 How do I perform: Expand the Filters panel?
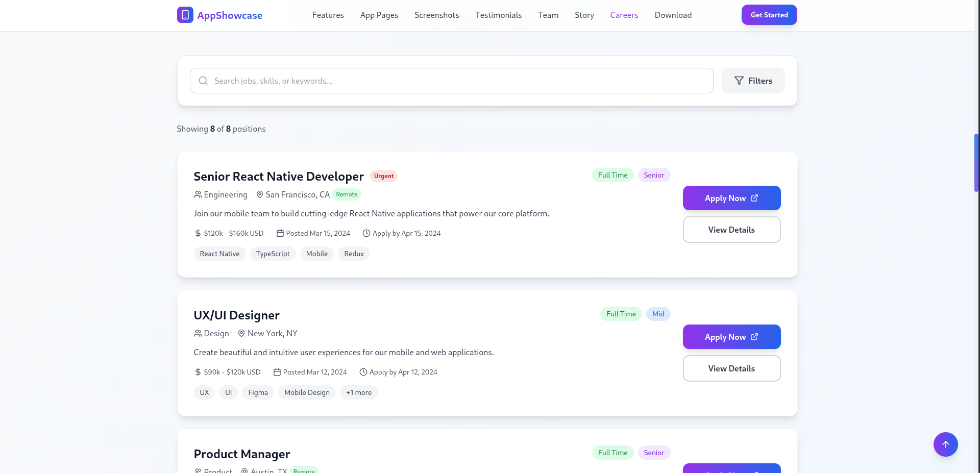pyautogui.click(x=753, y=81)
